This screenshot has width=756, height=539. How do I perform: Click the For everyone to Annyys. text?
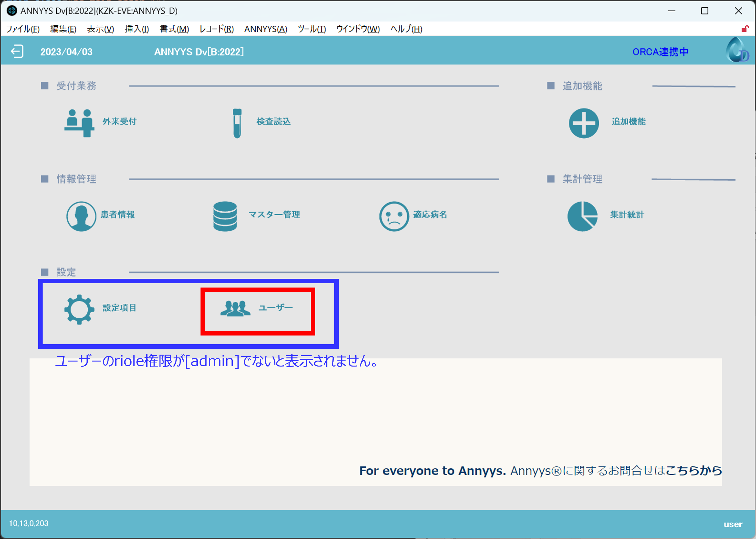(432, 471)
